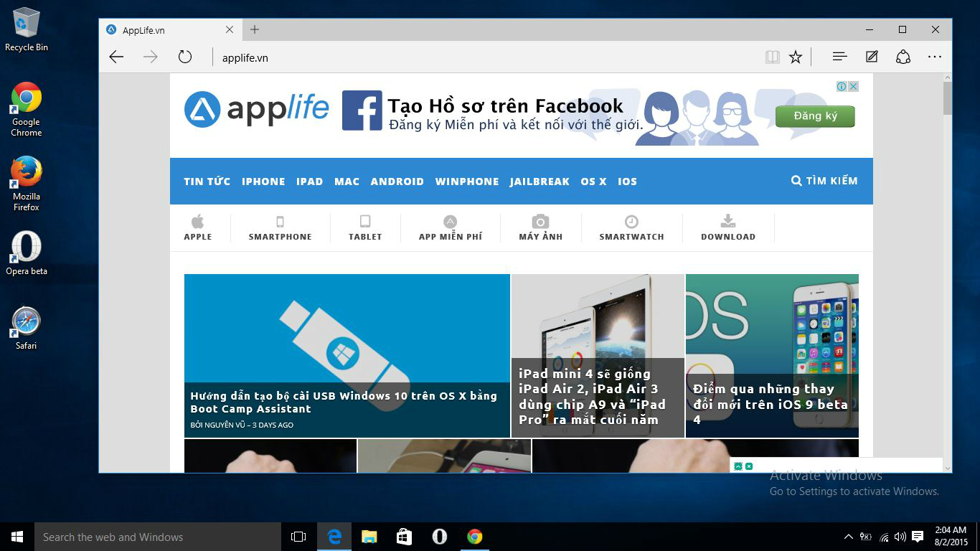The width and height of the screenshot is (980, 551).
Task: Open the IPHONE navigation menu item
Action: (263, 182)
